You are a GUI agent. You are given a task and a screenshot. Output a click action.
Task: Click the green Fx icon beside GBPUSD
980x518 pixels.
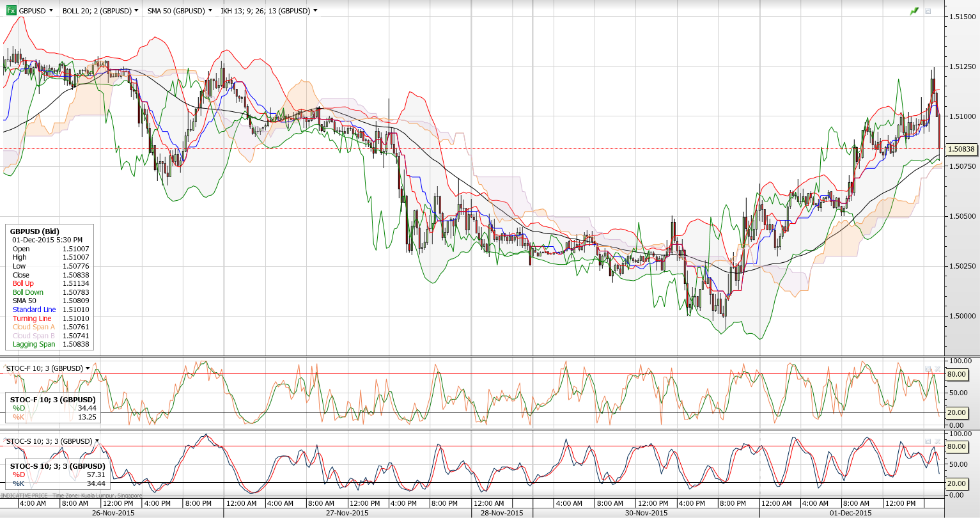pyautogui.click(x=11, y=11)
